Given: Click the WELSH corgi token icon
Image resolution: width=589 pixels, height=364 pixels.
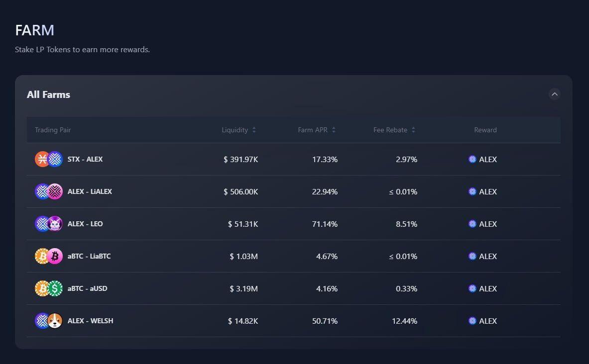Looking at the screenshot, I should click(x=55, y=320).
